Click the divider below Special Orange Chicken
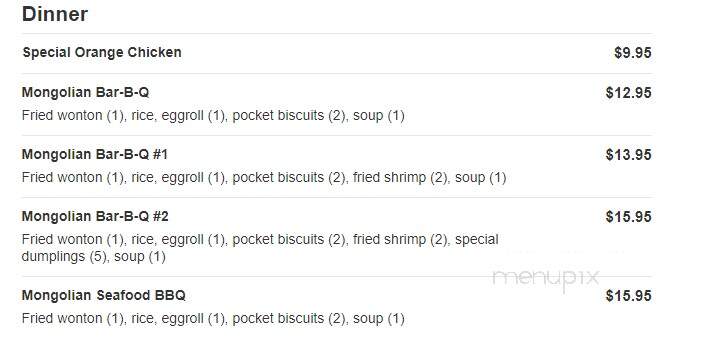 click(x=337, y=73)
